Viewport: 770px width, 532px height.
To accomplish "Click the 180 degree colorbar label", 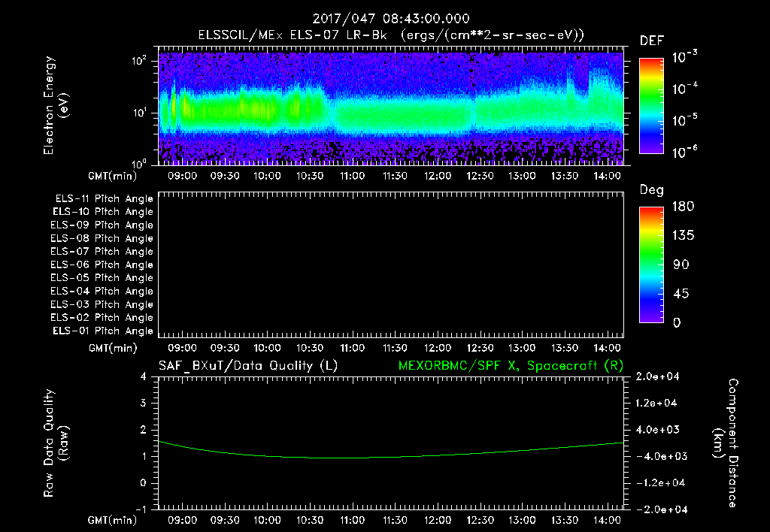I will 683,206.
